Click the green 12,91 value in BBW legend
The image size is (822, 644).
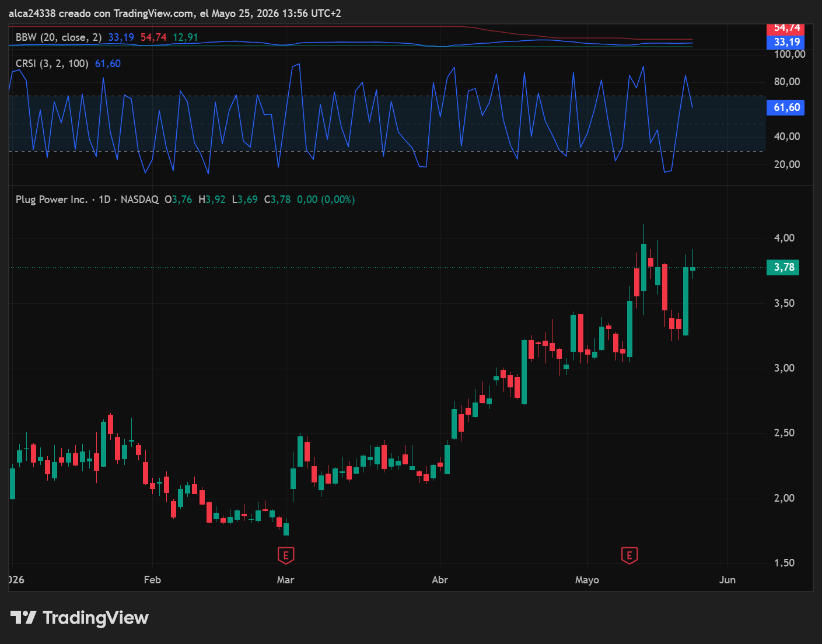click(x=186, y=37)
